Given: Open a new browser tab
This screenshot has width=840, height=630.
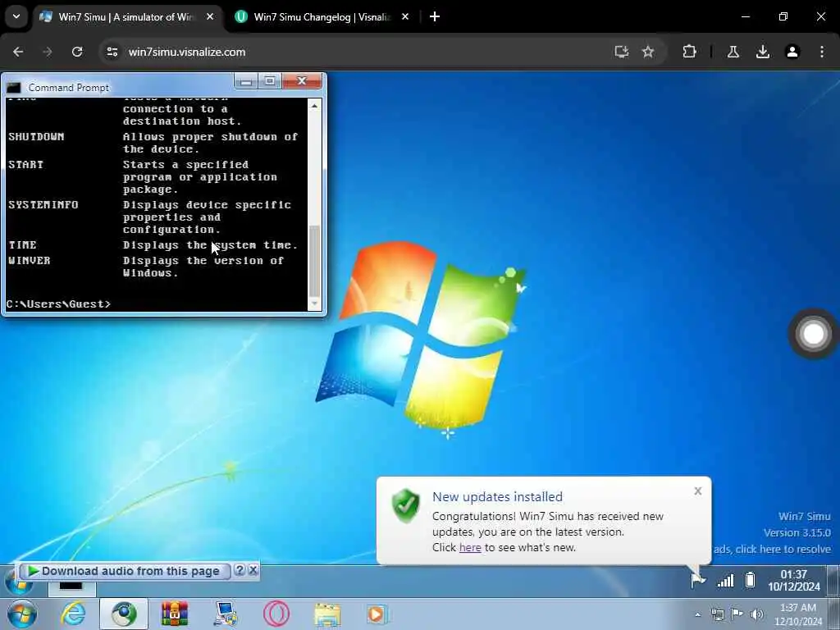Looking at the screenshot, I should click(x=435, y=17).
